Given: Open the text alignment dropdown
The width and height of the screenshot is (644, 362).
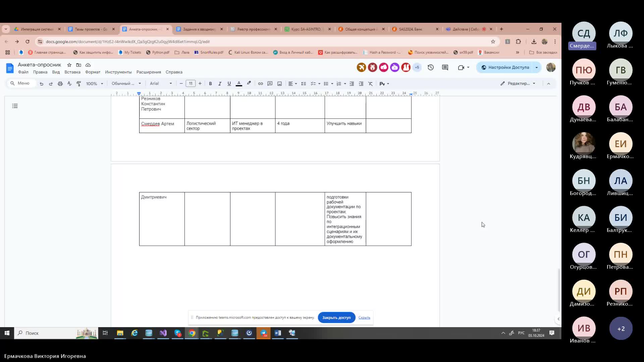Looking at the screenshot, I should point(292,84).
